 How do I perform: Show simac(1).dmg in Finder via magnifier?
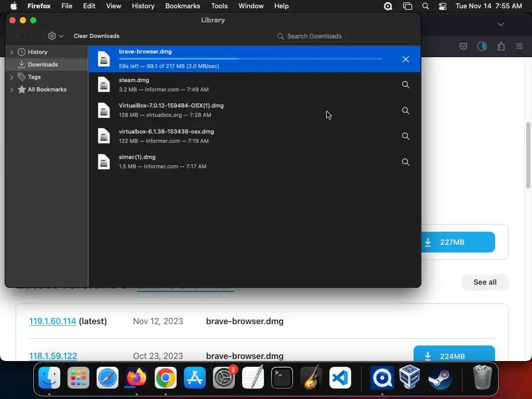tap(405, 162)
